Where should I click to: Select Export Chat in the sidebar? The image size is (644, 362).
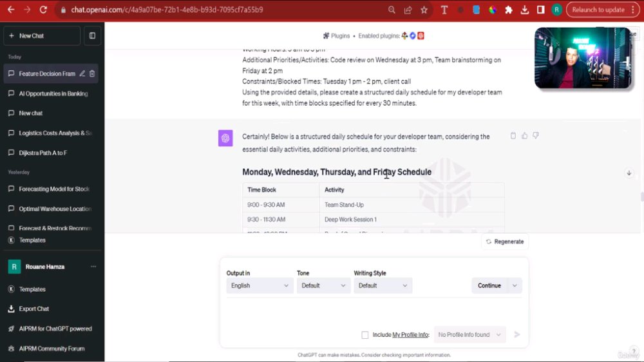[33, 309]
